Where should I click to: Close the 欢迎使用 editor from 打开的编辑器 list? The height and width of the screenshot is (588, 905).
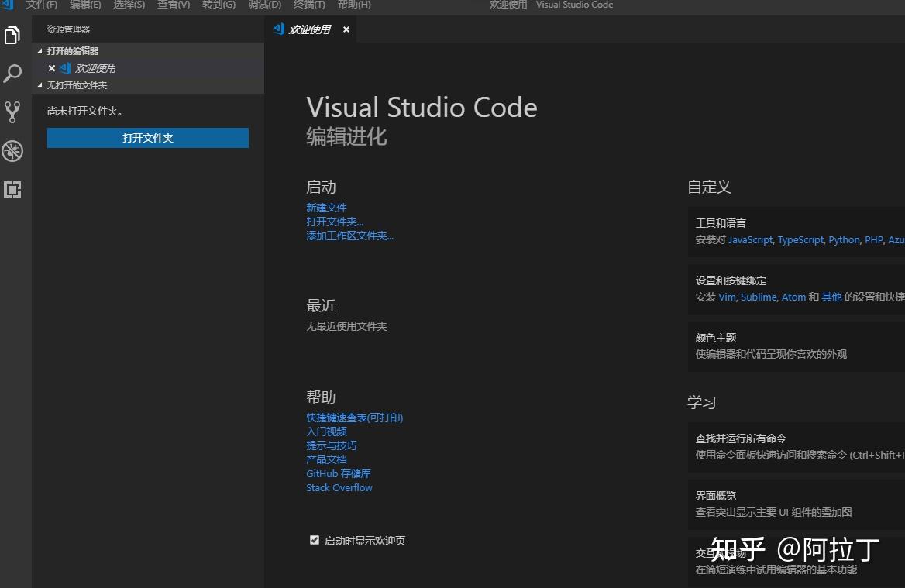point(51,67)
